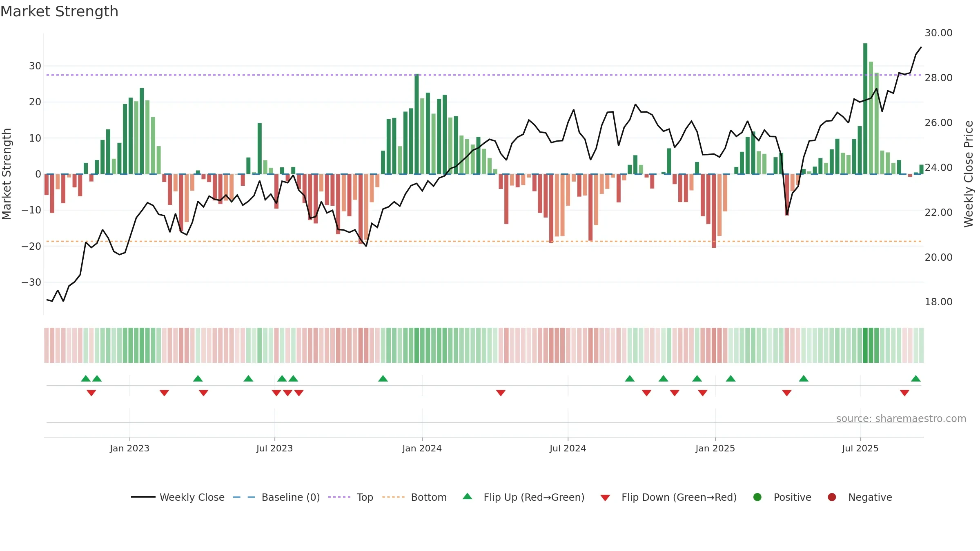The width and height of the screenshot is (980, 551).
Task: Click the Jan 2024 axis label
Action: pos(422,448)
